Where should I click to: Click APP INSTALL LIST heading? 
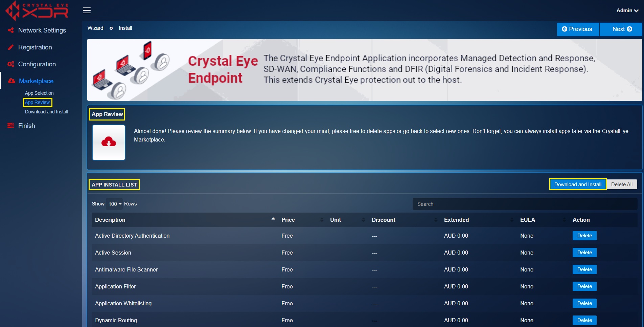(114, 184)
